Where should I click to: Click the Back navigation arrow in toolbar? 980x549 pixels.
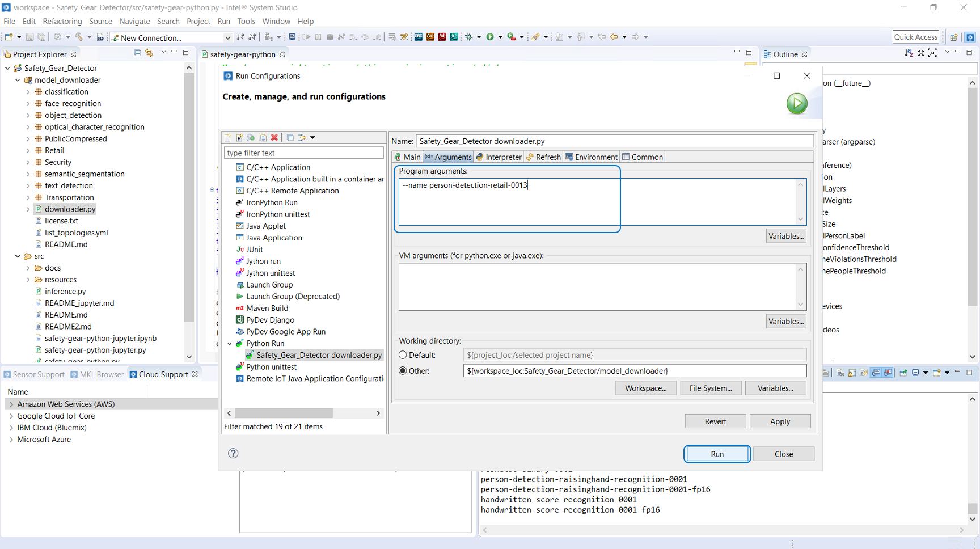[x=614, y=37]
